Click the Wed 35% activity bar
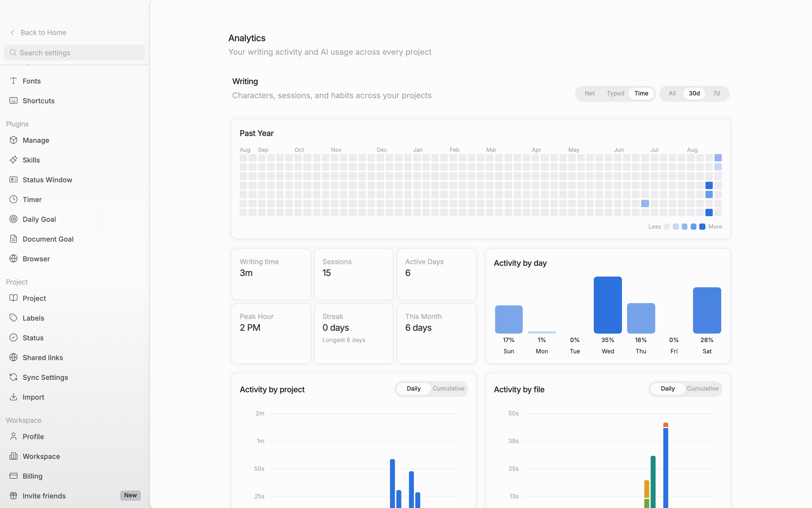This screenshot has width=812, height=508. (x=607, y=305)
